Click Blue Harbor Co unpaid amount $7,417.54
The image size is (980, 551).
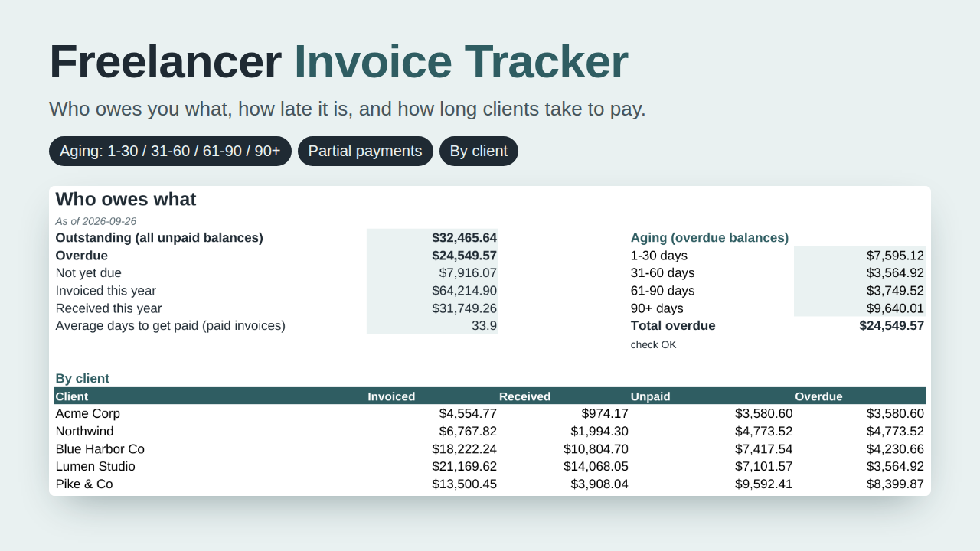764,449
